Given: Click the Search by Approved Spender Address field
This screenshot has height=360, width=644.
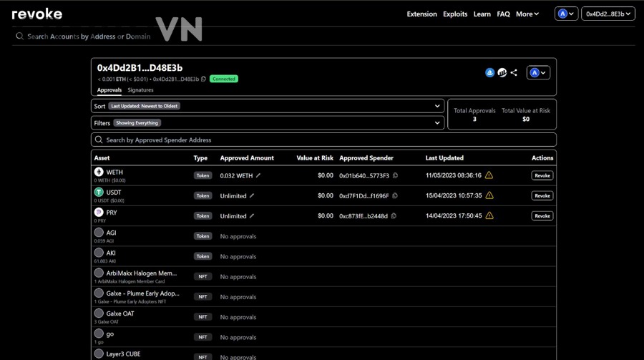Looking at the screenshot, I should click(323, 140).
